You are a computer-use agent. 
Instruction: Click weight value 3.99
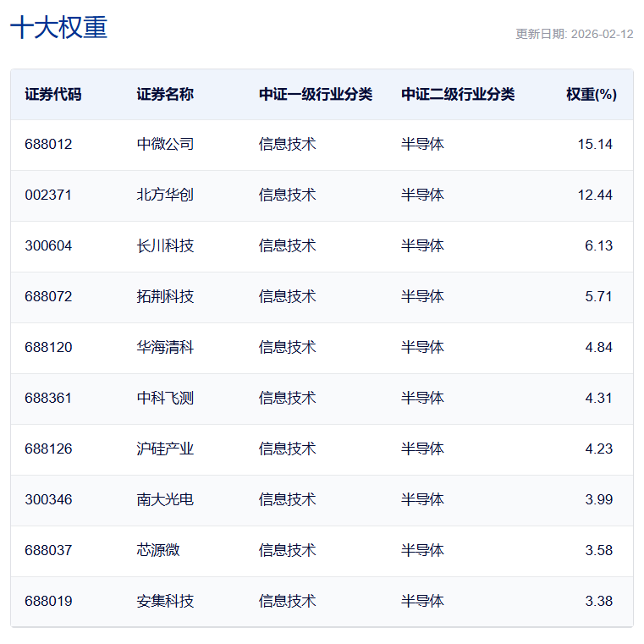598,500
